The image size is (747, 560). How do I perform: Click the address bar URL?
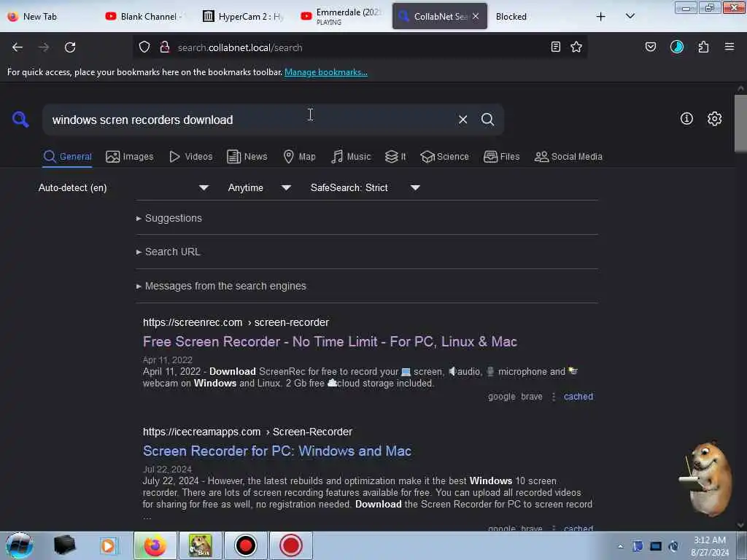pos(239,47)
